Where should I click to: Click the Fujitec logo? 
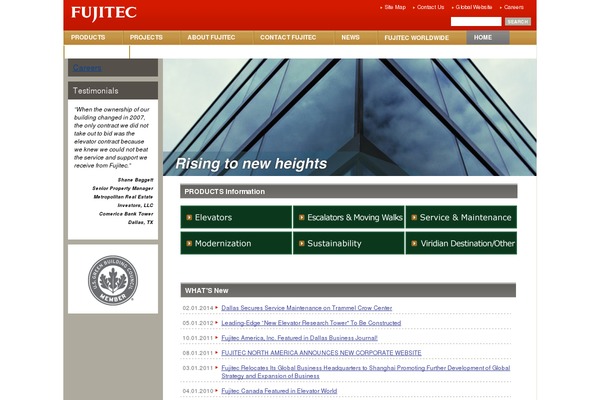click(104, 14)
